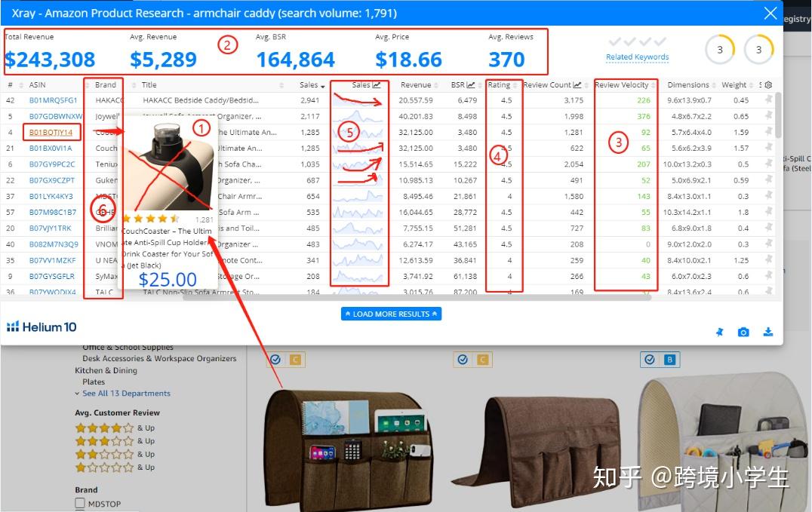Pin the B01MRQSFG1 product row
Image resolution: width=812 pixels, height=512 pixels.
(768, 99)
